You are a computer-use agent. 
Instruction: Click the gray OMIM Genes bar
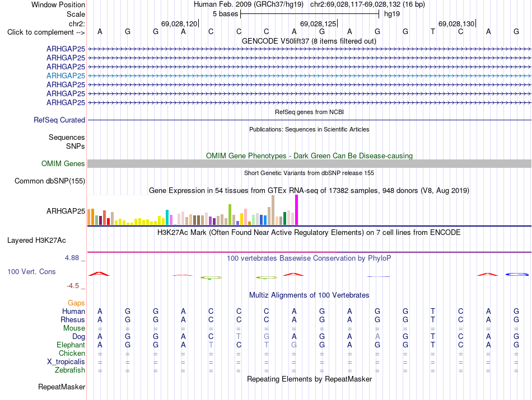(x=310, y=164)
